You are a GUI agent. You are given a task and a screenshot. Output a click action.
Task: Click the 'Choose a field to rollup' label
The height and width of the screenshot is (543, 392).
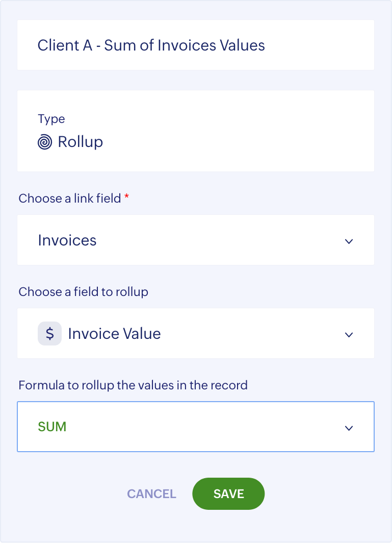pos(83,291)
